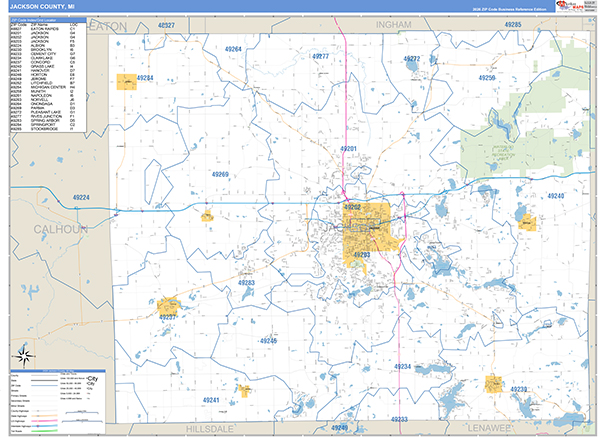
Task: Select ZIP code label 49201
Action: 349,149
